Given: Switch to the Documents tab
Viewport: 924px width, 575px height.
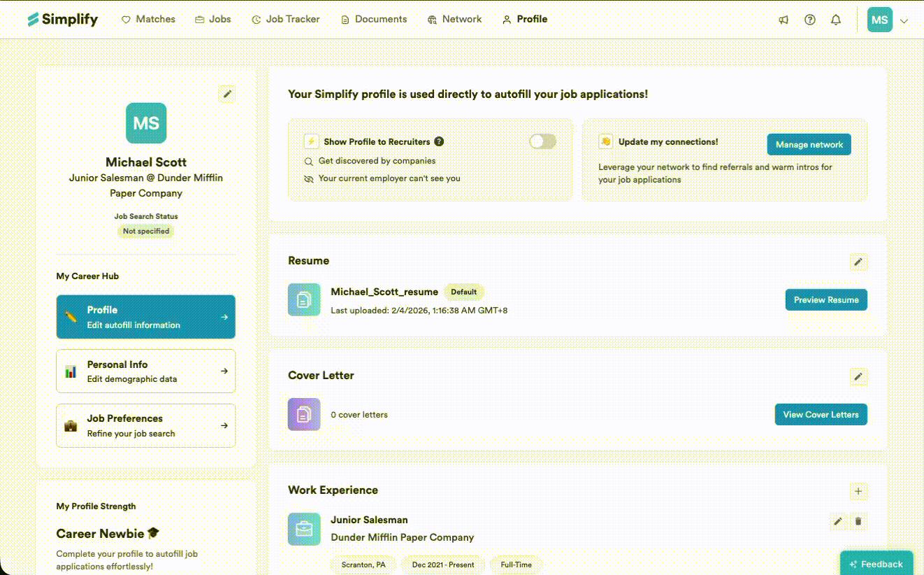Looking at the screenshot, I should click(373, 19).
